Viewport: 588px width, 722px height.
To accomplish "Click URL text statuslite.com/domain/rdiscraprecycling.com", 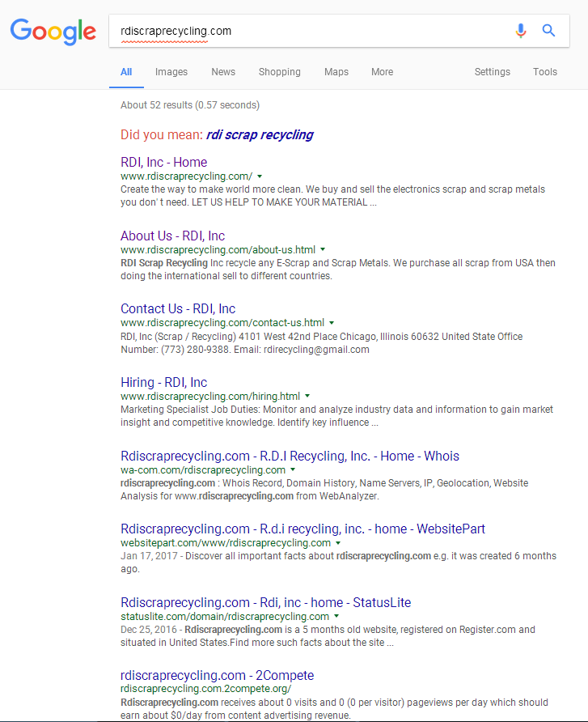I will [x=225, y=616].
